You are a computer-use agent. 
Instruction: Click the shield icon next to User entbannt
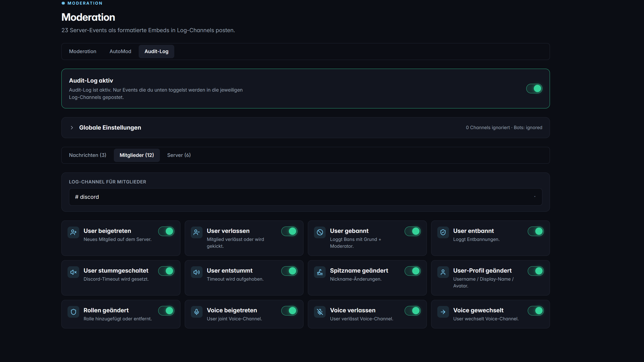pyautogui.click(x=443, y=232)
